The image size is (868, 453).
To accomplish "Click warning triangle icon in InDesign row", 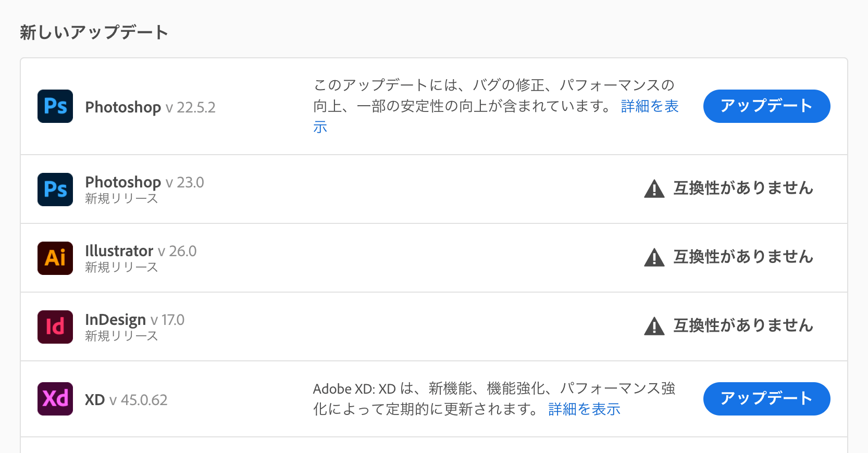I will click(x=654, y=326).
